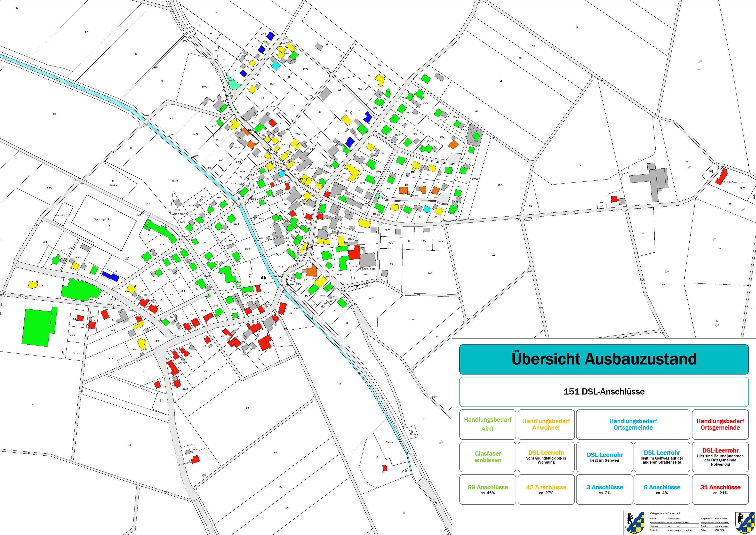Click the Übersicht Ausbauzustand title banner
756x535 pixels.
[x=604, y=359]
